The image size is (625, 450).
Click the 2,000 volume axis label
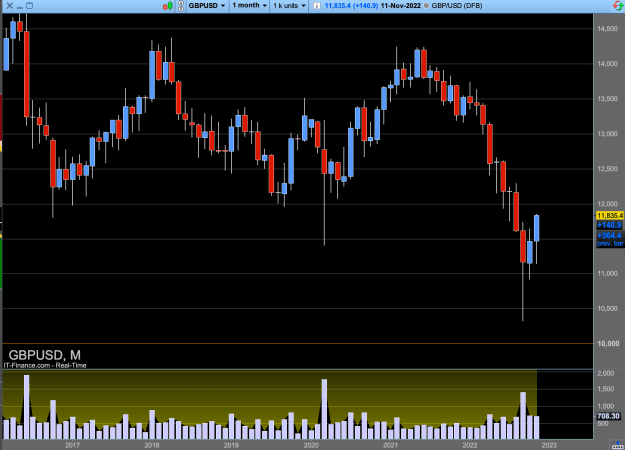606,373
